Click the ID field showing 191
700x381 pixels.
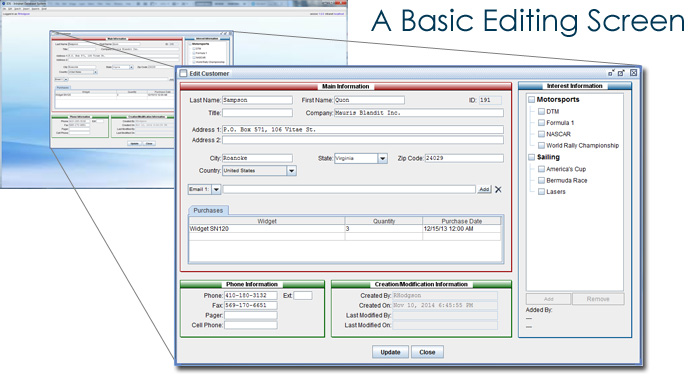[490, 100]
